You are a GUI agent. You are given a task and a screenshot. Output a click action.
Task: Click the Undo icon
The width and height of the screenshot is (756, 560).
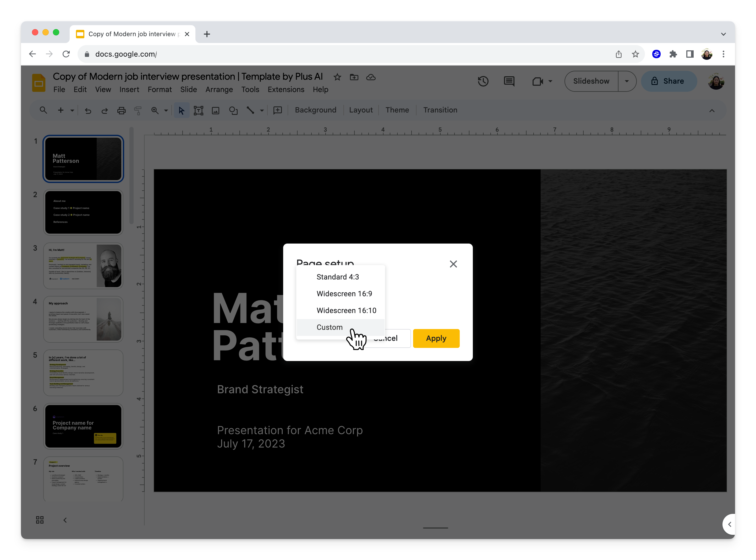(x=88, y=111)
